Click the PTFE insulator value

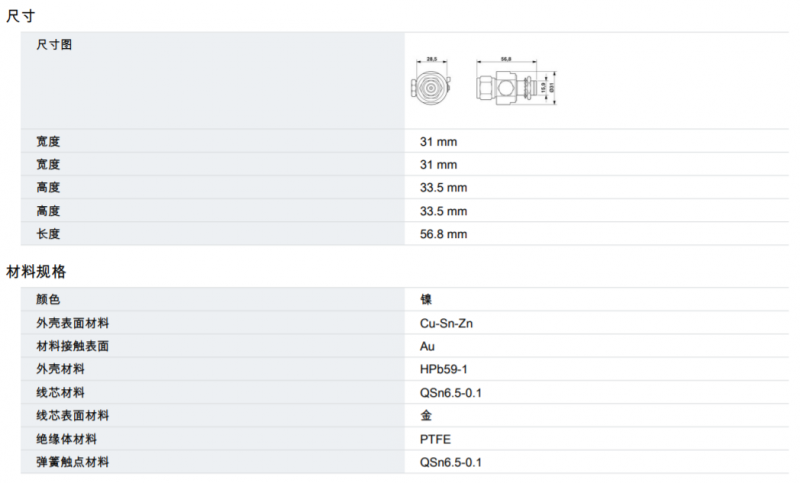tap(436, 439)
